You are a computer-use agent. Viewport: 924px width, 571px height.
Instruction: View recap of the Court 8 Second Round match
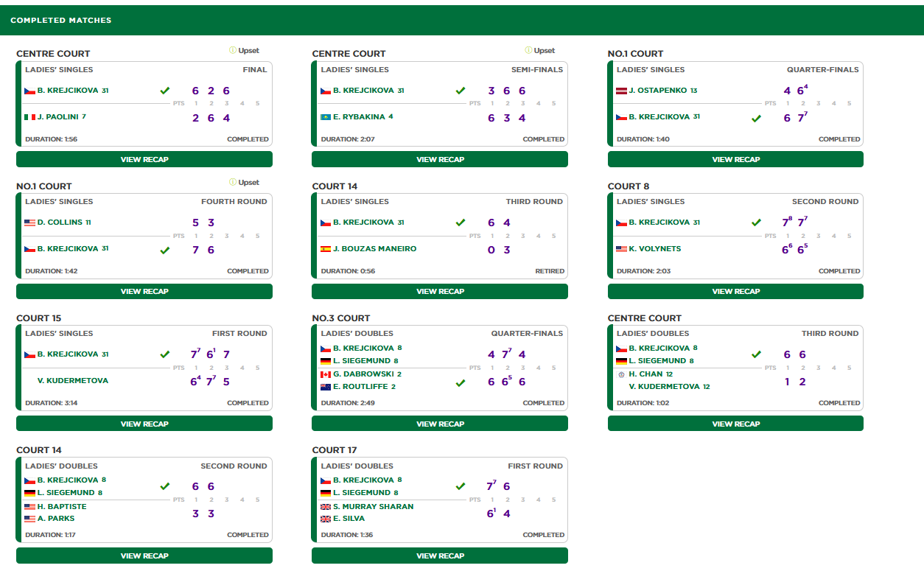click(x=735, y=291)
